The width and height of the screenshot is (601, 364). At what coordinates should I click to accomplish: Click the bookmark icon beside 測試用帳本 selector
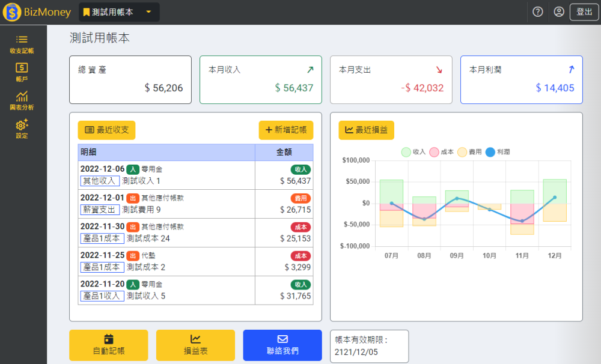tap(86, 12)
